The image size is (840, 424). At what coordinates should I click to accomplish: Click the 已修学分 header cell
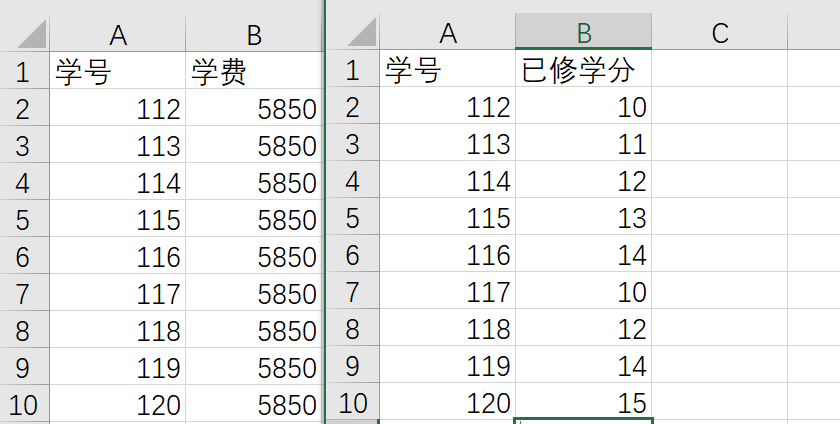coord(584,68)
